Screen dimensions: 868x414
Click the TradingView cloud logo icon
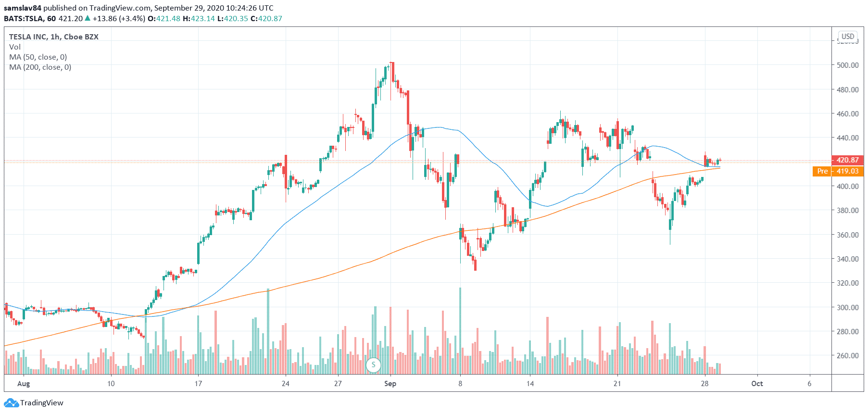pos(11,403)
